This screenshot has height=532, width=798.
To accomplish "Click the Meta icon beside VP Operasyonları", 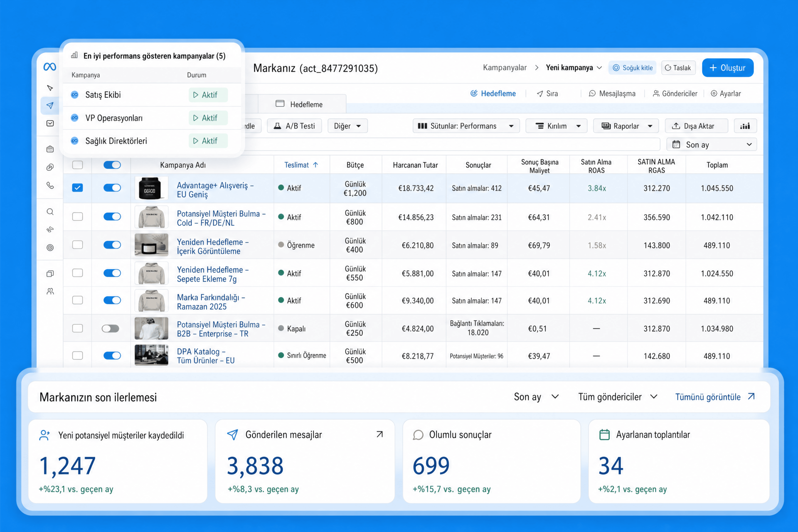I will pos(75,118).
